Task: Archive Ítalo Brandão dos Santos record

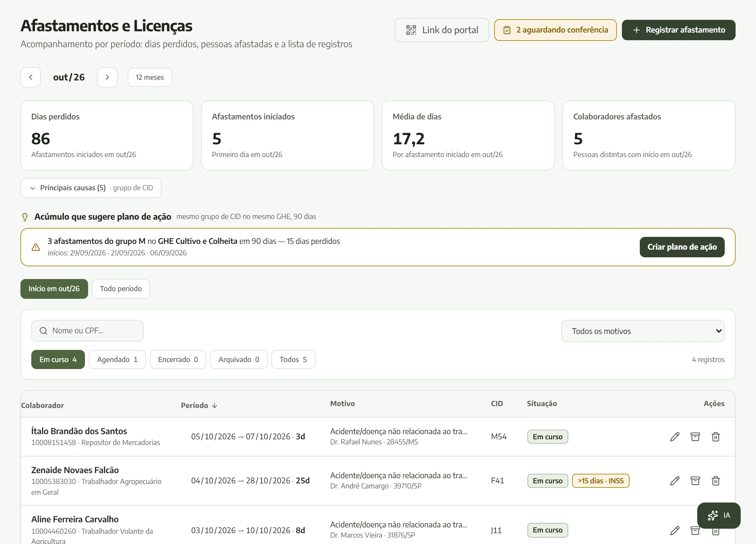Action: click(x=695, y=437)
